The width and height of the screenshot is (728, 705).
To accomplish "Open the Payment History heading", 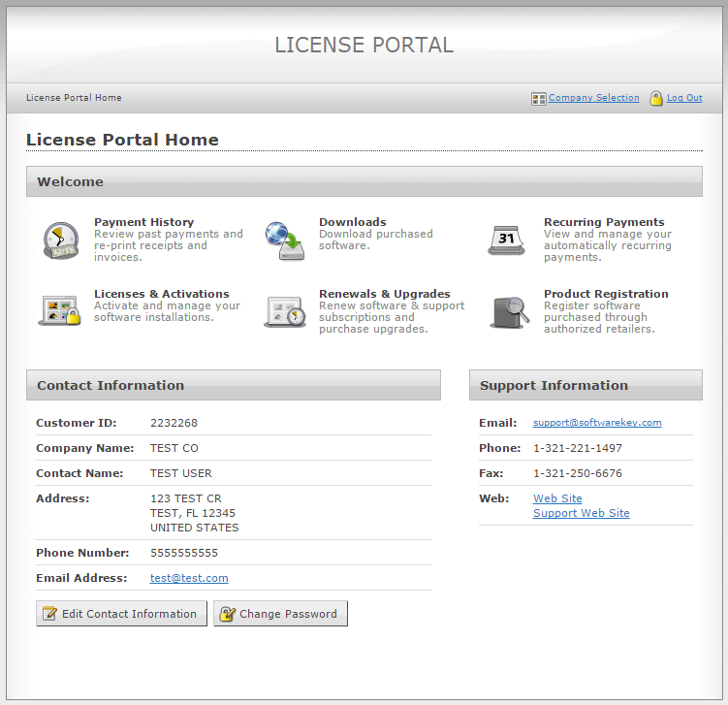I will (143, 222).
